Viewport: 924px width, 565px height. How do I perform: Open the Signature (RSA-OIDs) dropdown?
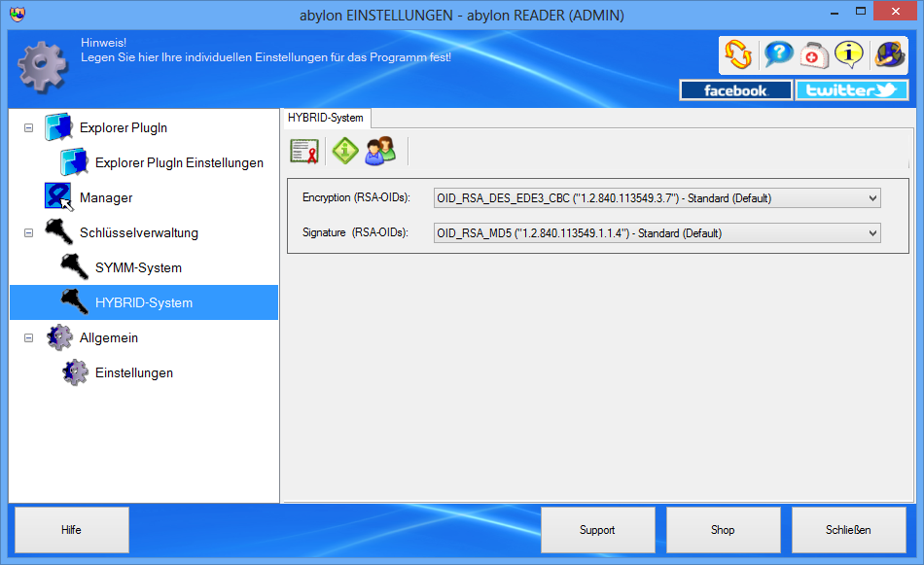point(657,233)
